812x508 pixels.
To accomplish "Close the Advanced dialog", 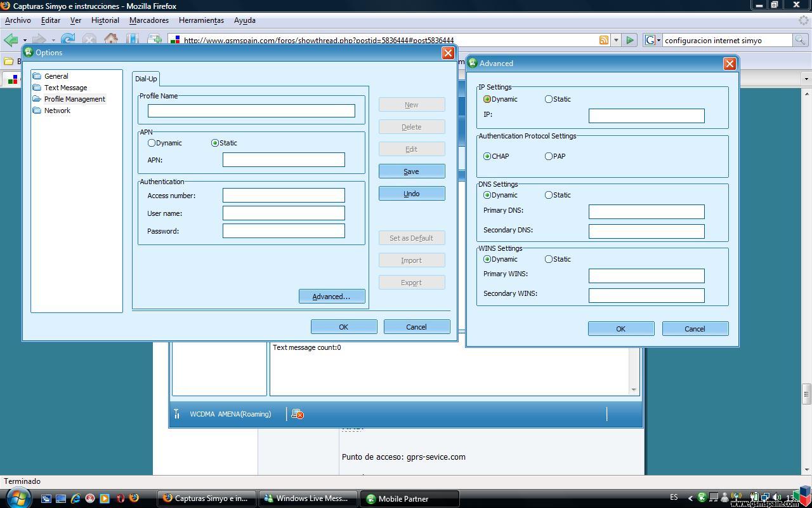I will coord(730,63).
